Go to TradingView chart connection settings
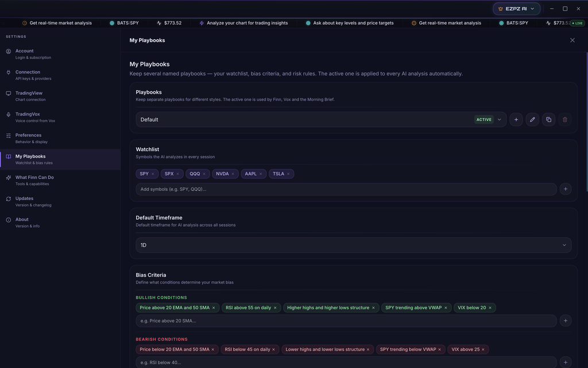588x368 pixels. 60,96
